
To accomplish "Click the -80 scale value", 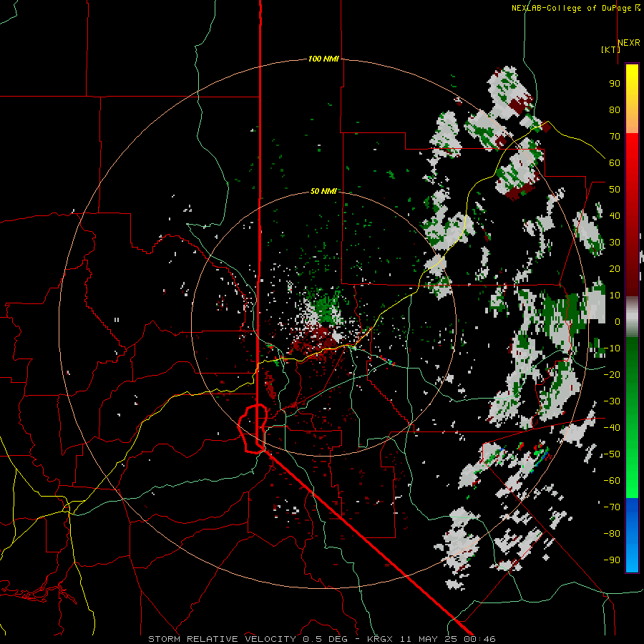I will 612,534.
